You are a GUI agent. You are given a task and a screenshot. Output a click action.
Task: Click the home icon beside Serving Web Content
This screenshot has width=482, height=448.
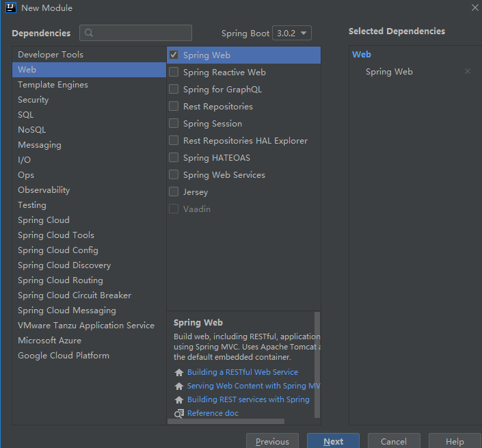pyautogui.click(x=179, y=386)
